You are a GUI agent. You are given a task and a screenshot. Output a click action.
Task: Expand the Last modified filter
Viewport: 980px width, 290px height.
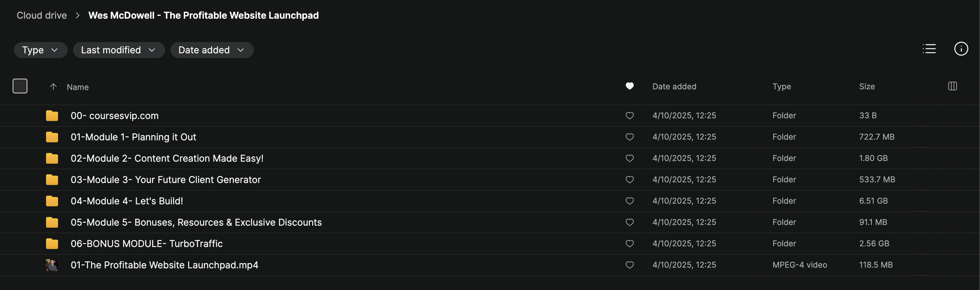click(118, 50)
